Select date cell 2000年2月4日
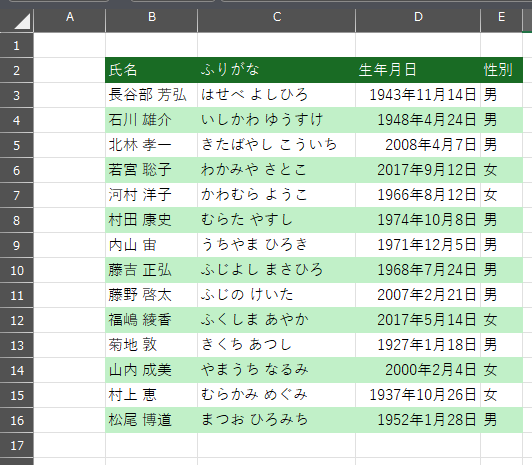This screenshot has width=532, height=465. click(x=418, y=370)
